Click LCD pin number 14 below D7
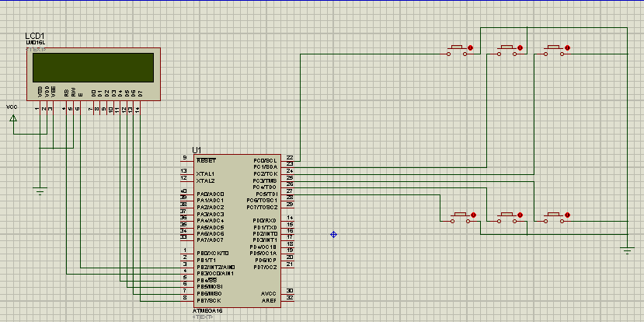This screenshot has height=322, width=644. pyautogui.click(x=138, y=109)
